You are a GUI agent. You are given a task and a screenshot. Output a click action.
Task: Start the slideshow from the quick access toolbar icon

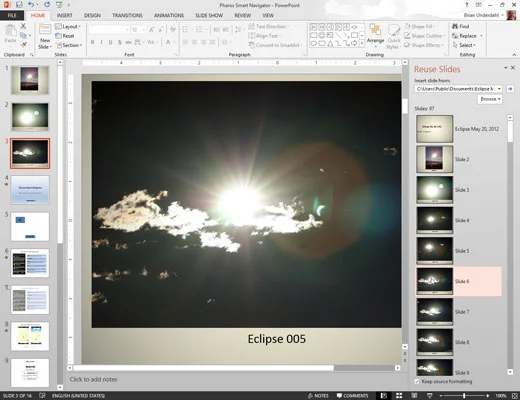[x=59, y=5]
